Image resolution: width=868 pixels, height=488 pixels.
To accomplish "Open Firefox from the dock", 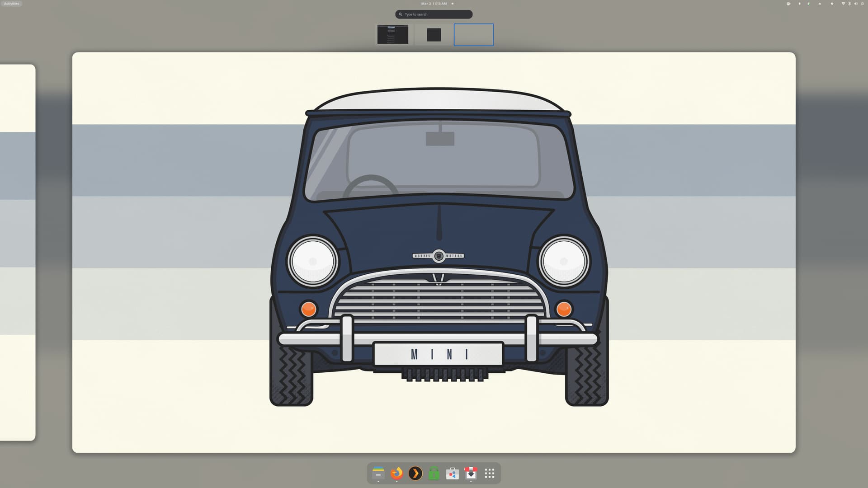I will (x=397, y=473).
